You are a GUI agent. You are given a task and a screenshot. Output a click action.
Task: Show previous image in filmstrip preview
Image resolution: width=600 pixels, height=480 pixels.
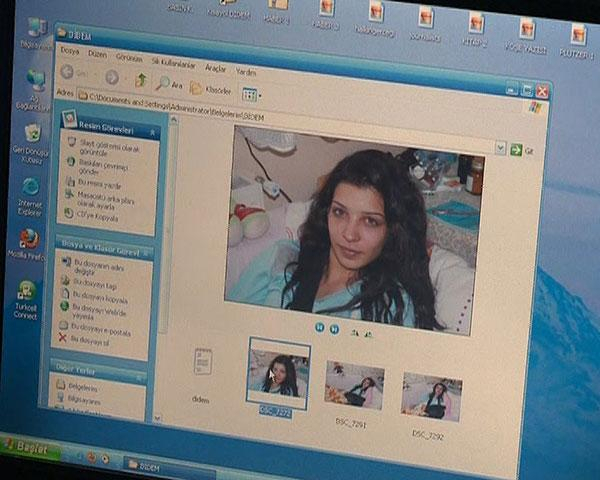pos(320,327)
